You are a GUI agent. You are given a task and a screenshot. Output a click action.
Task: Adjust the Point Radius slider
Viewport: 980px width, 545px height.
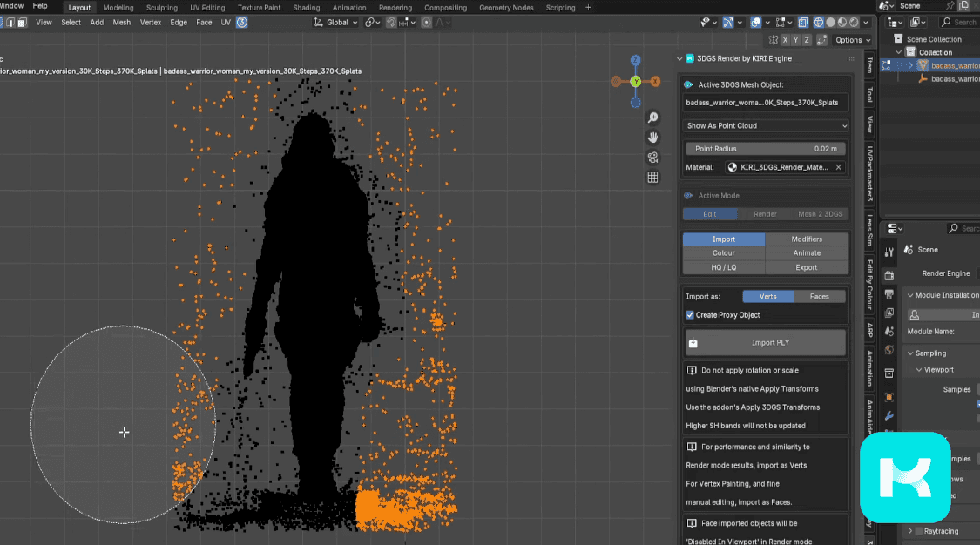[x=766, y=149]
